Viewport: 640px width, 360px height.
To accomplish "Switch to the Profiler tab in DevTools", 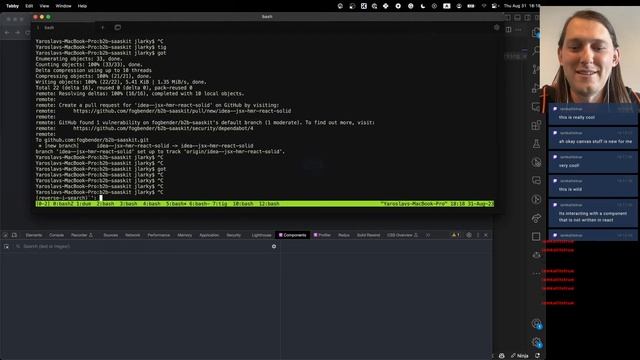I will 322,235.
